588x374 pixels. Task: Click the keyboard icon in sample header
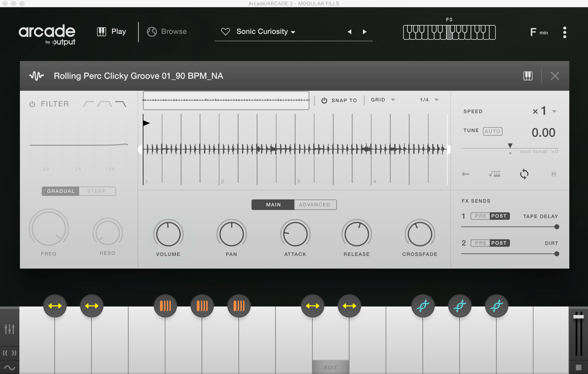coord(528,76)
